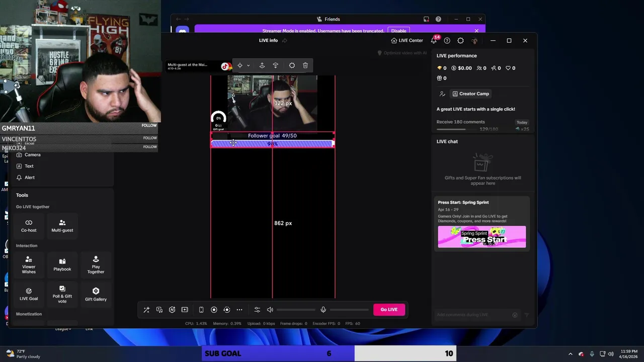Select the Gift goal widget in preview
Viewport: 644px width, 362px height.
pyautogui.click(x=218, y=121)
